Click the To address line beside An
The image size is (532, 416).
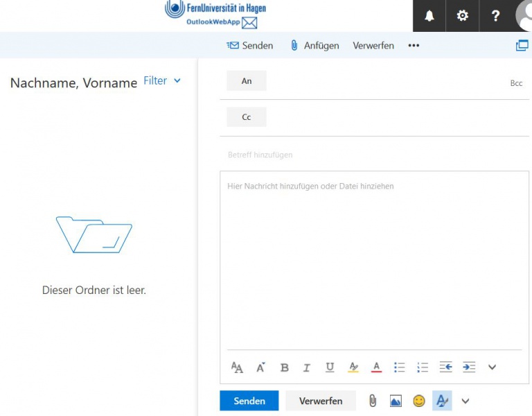coord(387,81)
